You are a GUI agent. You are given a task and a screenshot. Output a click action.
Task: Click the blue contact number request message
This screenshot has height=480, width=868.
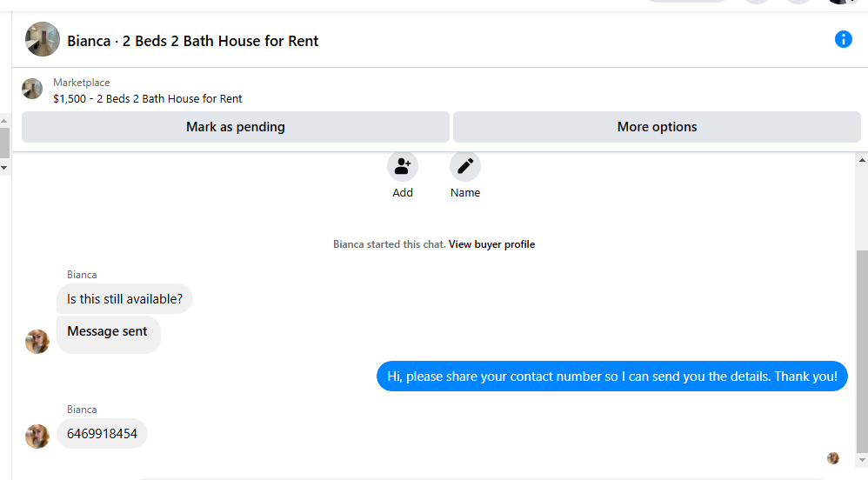point(612,377)
